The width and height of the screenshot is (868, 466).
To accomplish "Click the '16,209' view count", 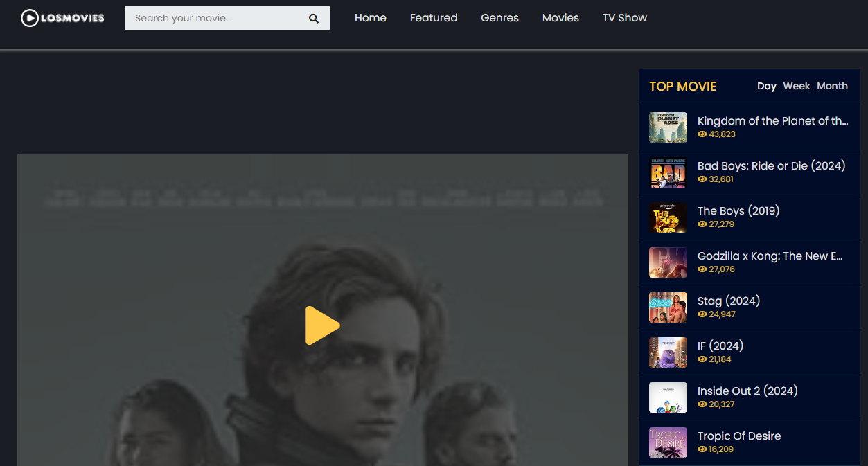I will pos(721,449).
